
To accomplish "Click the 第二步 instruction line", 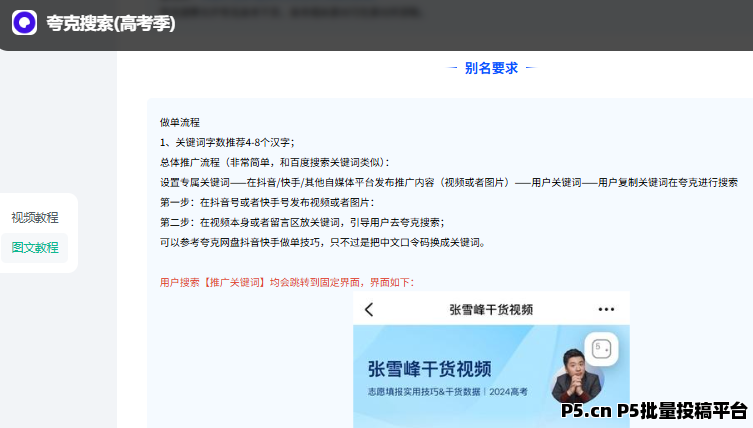I will (x=302, y=222).
